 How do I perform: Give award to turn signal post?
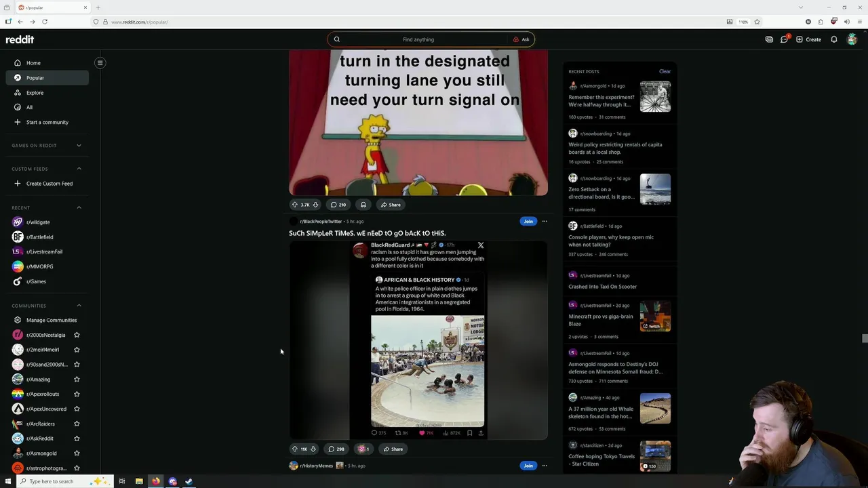[x=363, y=205]
